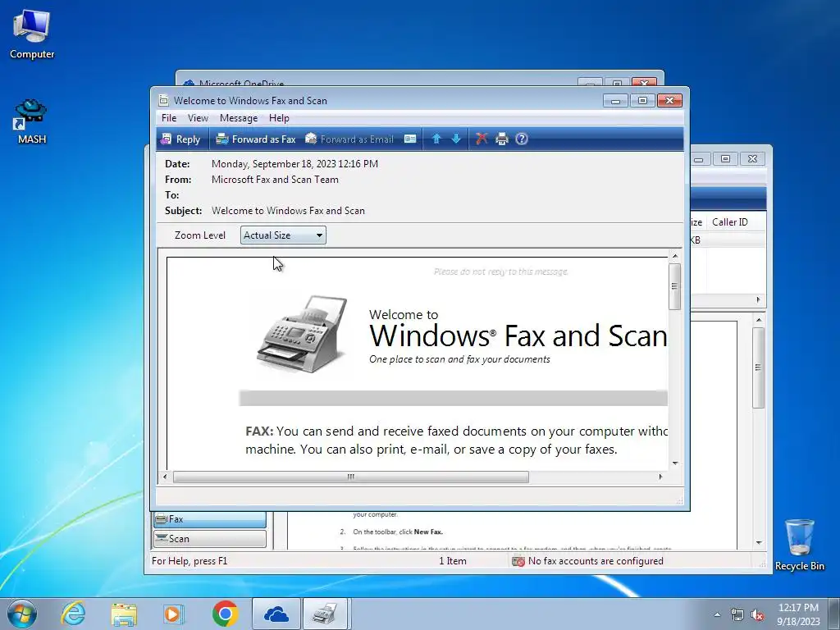Click the background window preview vertical scrollbar thumb
Viewport: 840px width, 630px height.
pyautogui.click(x=758, y=367)
